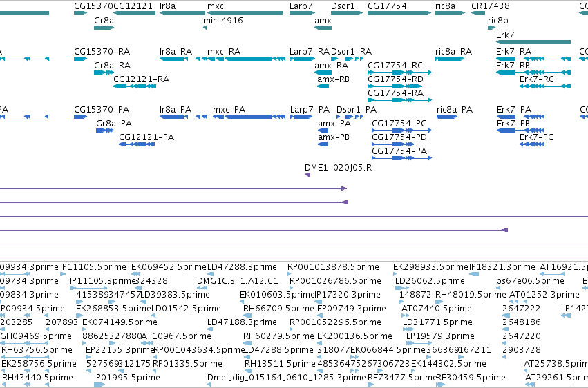Click protein Erk7-PC

click(x=536, y=137)
